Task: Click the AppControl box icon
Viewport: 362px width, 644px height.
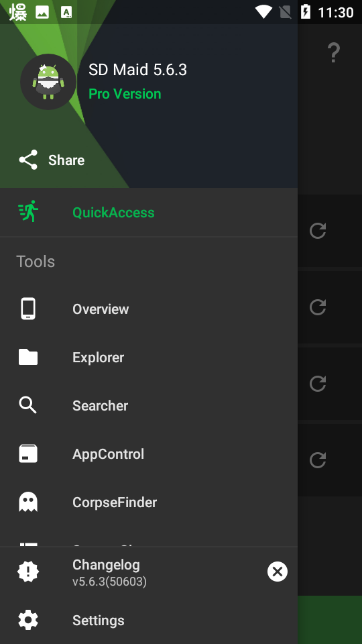Action: [x=28, y=454]
